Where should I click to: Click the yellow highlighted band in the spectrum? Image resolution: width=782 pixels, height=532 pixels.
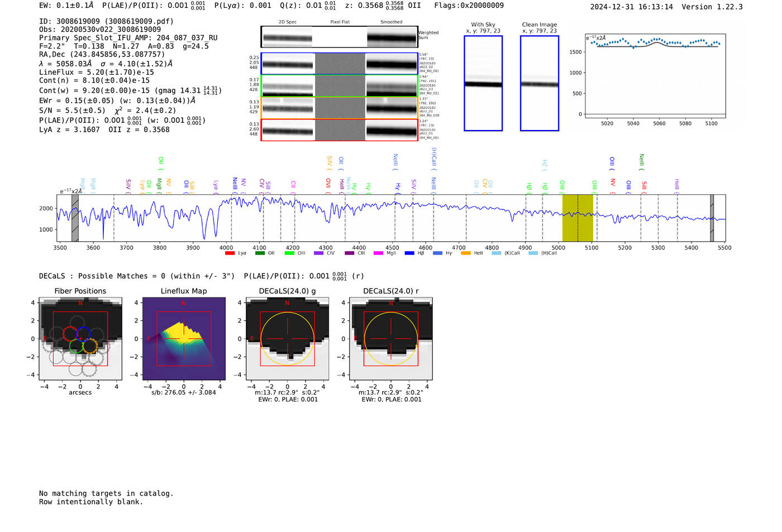pos(578,217)
